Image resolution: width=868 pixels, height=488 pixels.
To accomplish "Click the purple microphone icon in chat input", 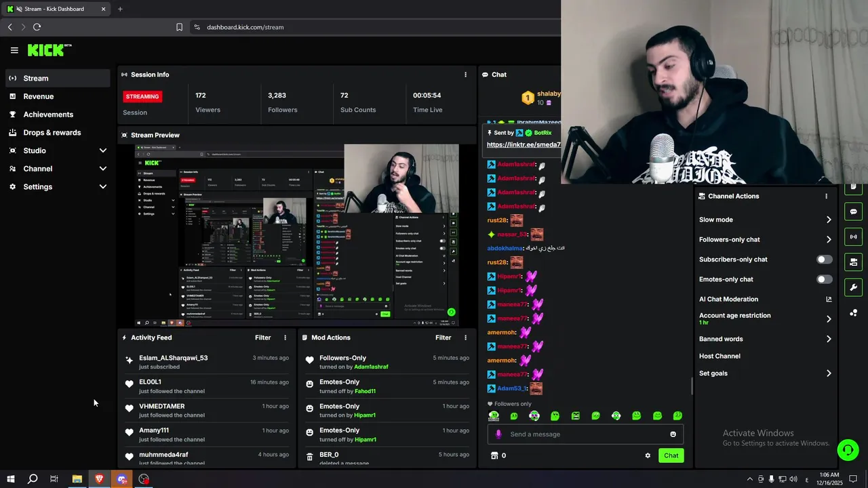I will (x=498, y=434).
